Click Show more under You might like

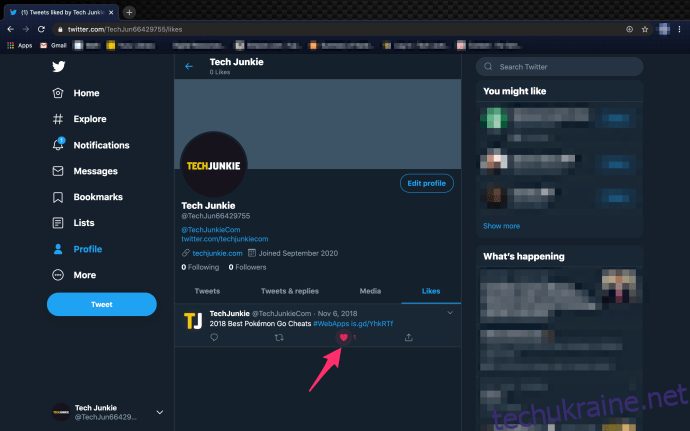pos(501,226)
